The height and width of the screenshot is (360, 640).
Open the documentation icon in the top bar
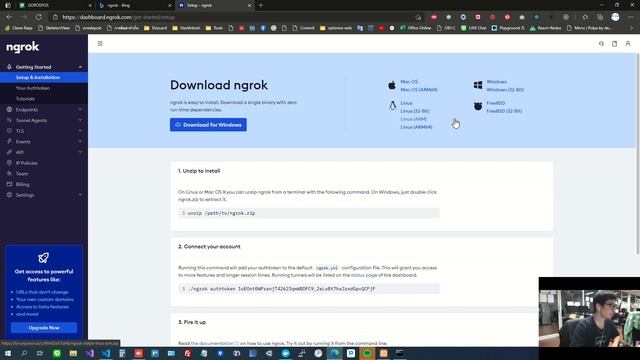(x=614, y=43)
